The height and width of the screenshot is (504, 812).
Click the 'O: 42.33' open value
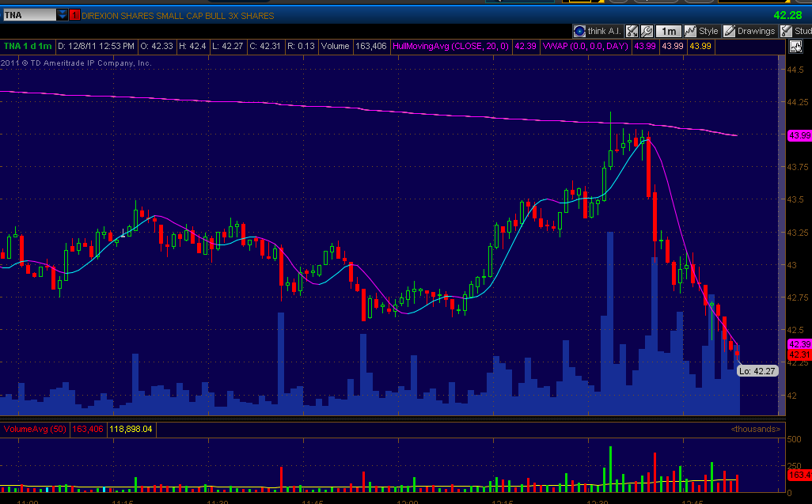(157, 46)
